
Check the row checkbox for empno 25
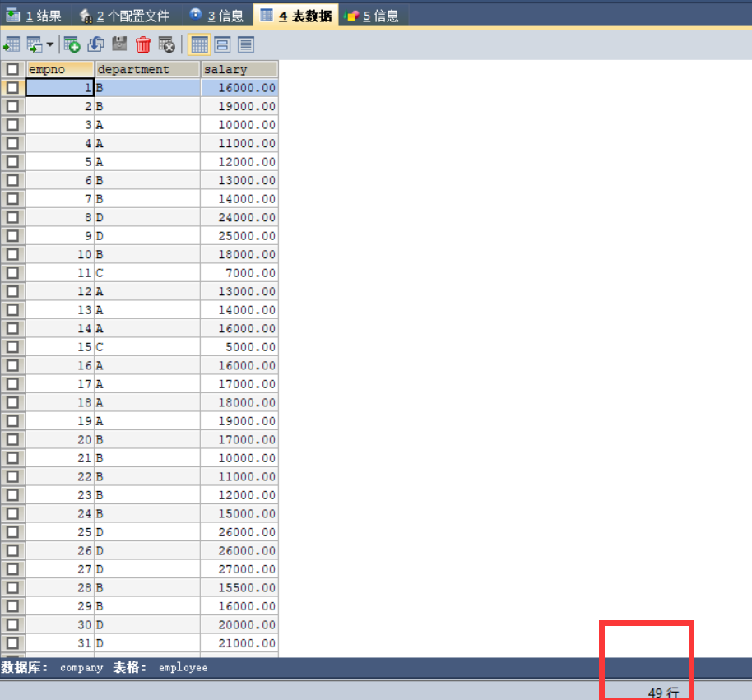click(12, 532)
